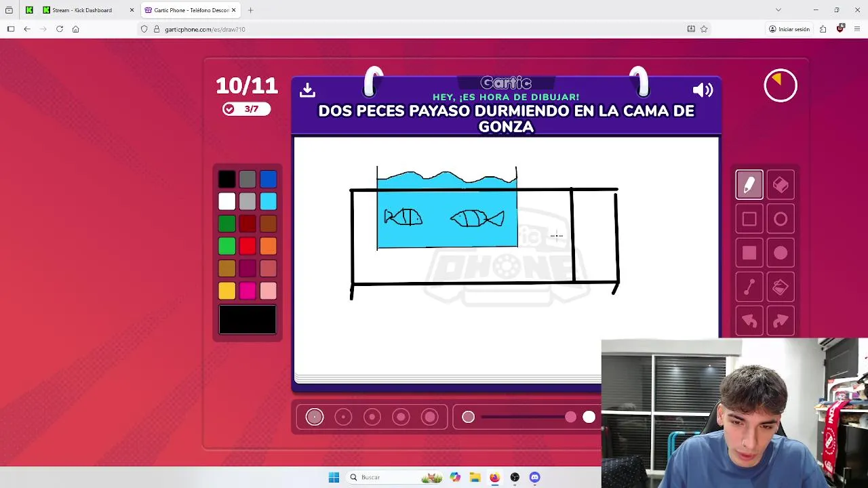
Task: Expand the browser tab list dropdown
Action: (x=778, y=10)
